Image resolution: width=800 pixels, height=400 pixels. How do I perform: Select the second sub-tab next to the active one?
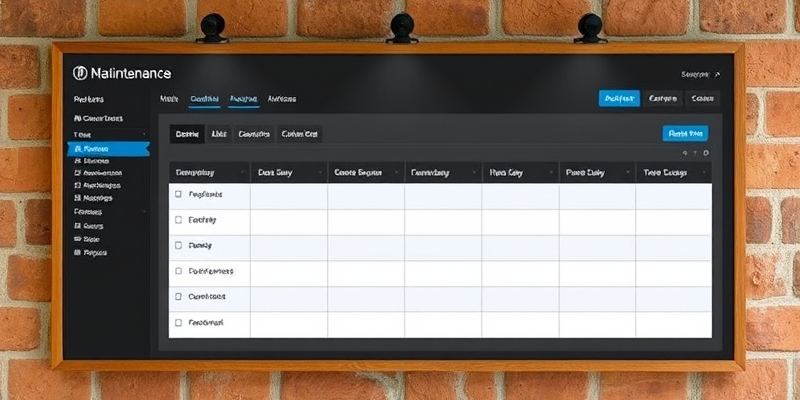click(219, 133)
